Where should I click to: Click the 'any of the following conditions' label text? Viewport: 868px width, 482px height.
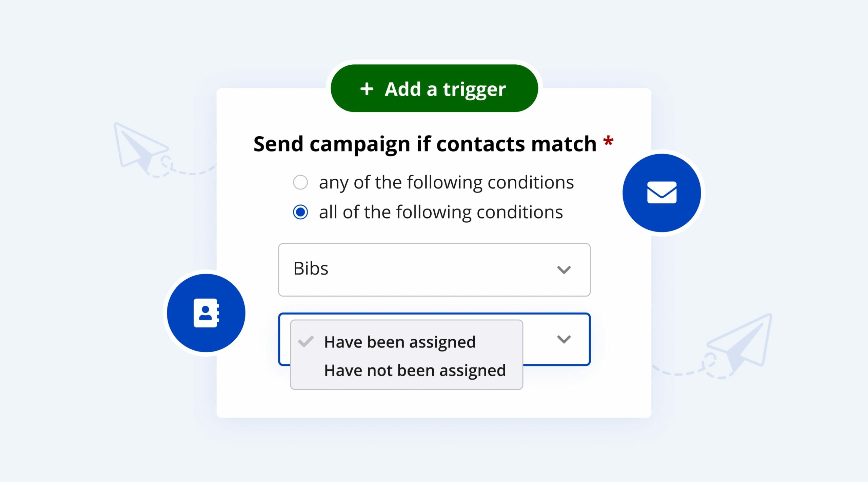tap(446, 182)
